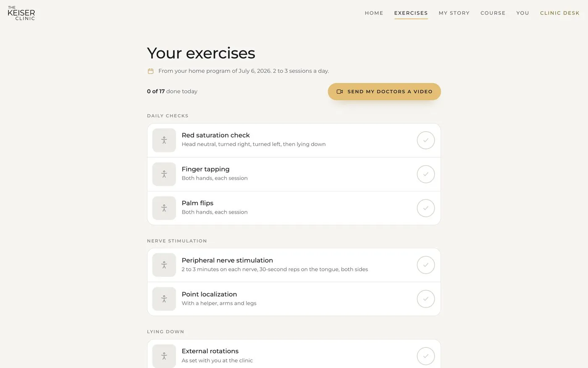Viewport: 588px width, 368px height.
Task: Check off the Finger tapping exercise
Action: [x=425, y=174]
